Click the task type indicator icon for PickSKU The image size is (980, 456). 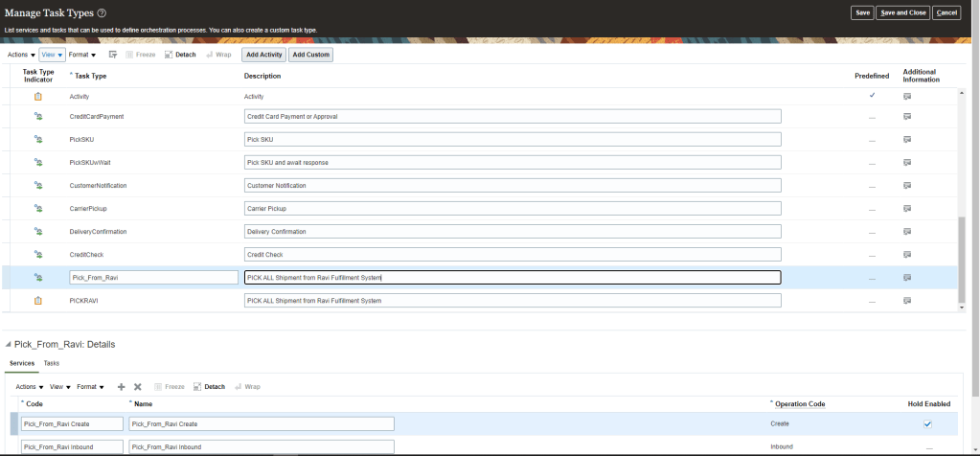tap(38, 140)
